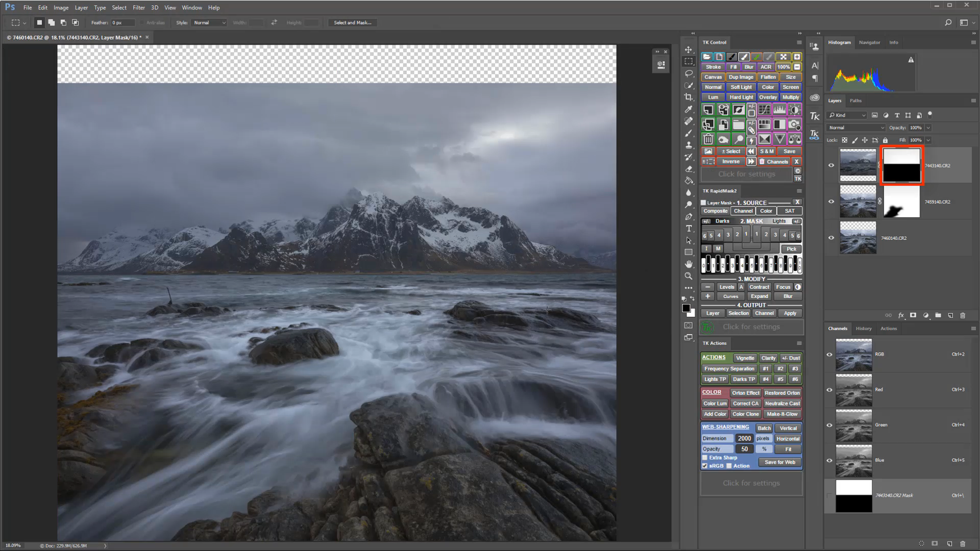Hide the 7459140.CR2 layer

[831, 202]
